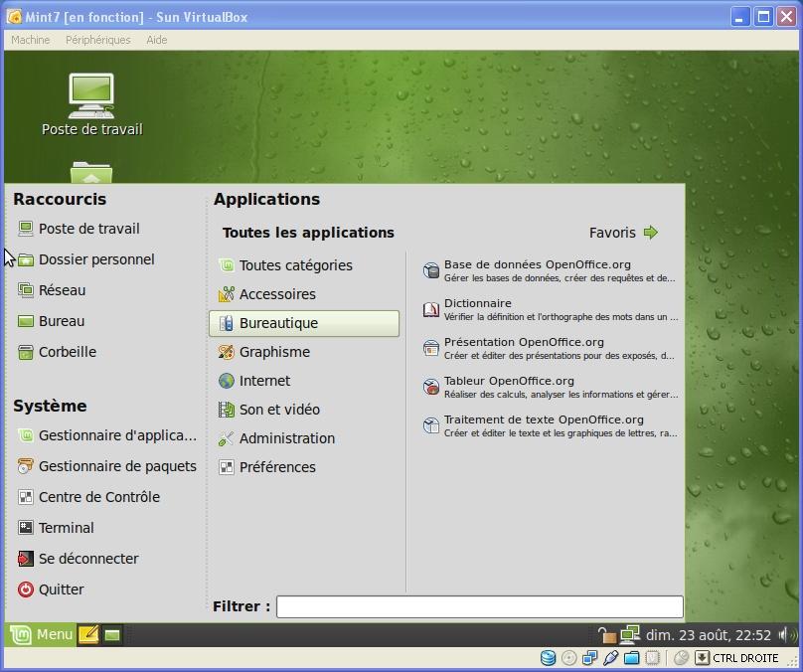Viewport: 803px width, 672px height.
Task: Click Quitter power icon entry
Action: click(51, 589)
